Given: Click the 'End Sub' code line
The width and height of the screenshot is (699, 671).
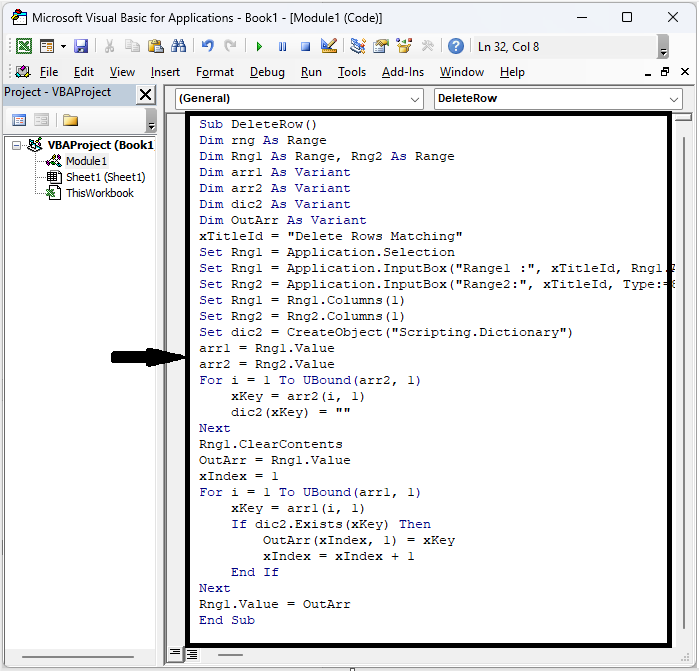Looking at the screenshot, I should (227, 620).
